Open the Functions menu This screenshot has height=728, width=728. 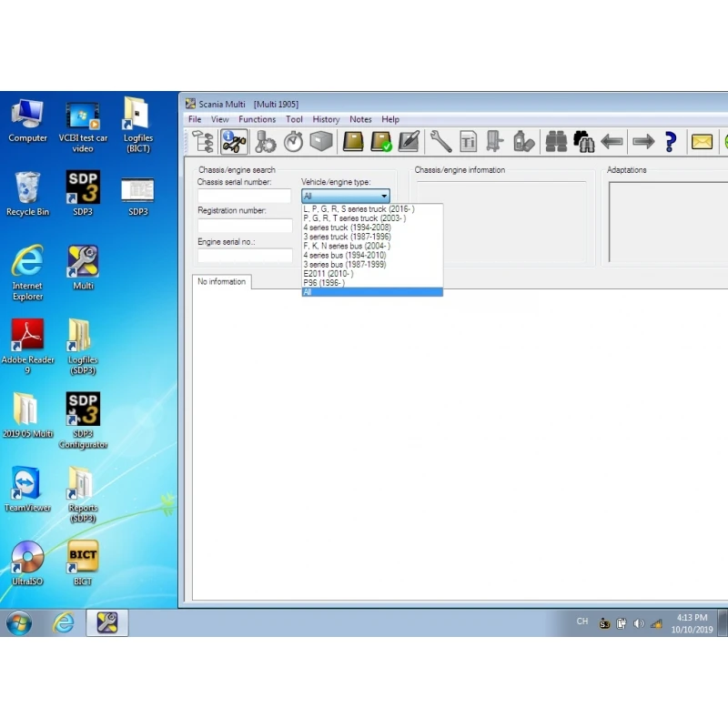[257, 119]
